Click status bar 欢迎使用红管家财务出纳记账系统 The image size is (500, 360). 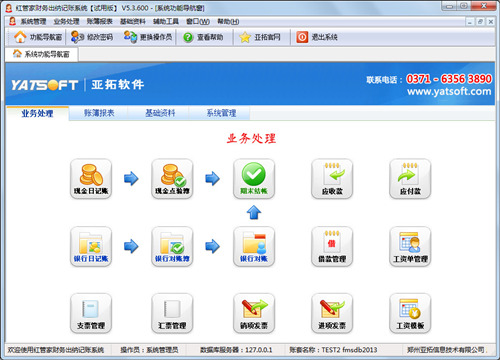click(56, 350)
